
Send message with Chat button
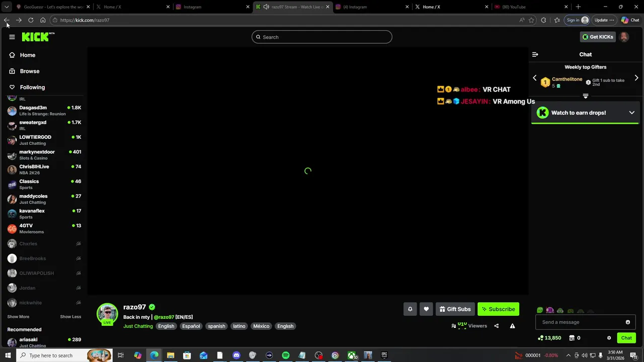click(x=626, y=338)
